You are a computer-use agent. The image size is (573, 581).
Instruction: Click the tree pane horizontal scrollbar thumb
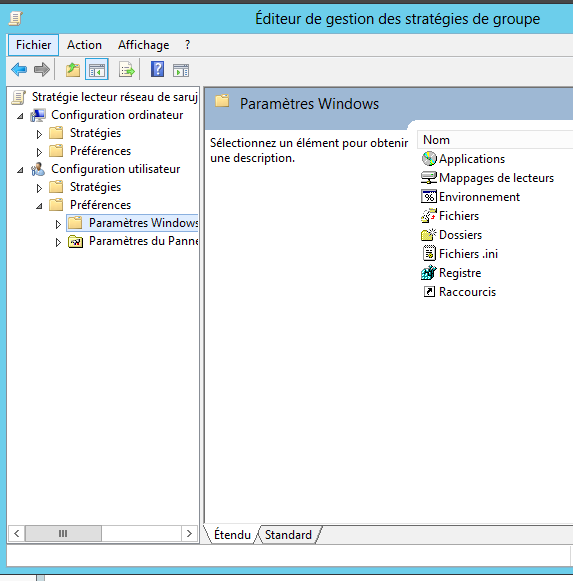(x=63, y=534)
